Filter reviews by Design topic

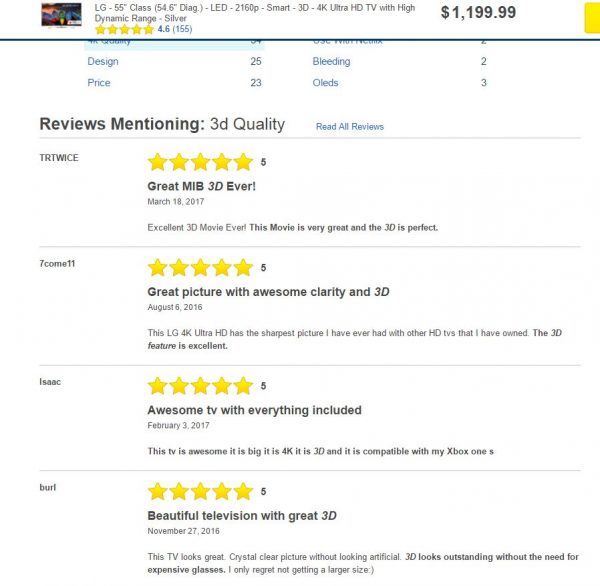[103, 61]
